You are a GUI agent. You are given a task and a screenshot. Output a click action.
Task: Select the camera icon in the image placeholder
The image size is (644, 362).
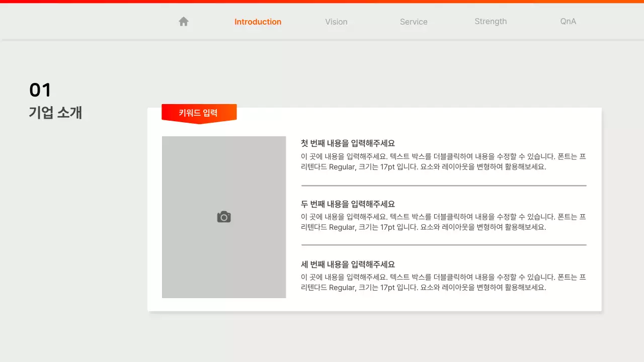tap(223, 216)
